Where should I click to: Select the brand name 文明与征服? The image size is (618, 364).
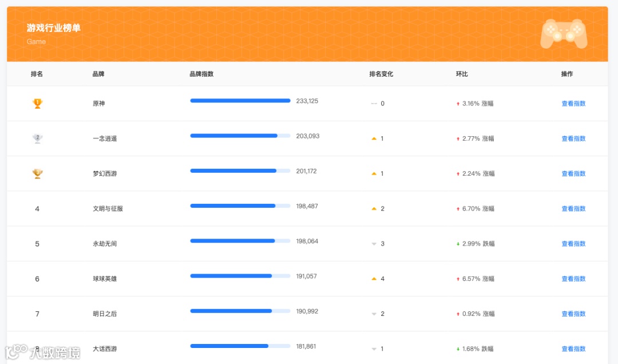108,209
